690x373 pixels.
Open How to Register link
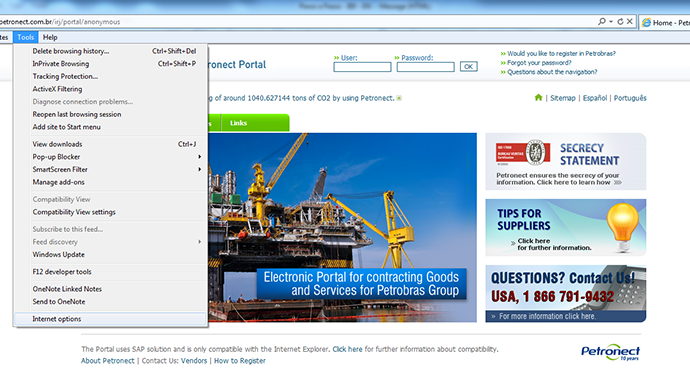240,361
